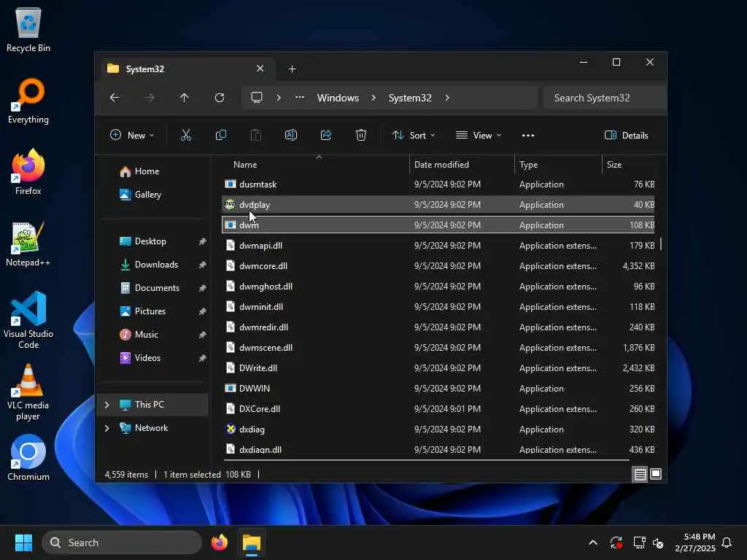747x560 pixels.
Task: Open the Sort dropdown menu
Action: tap(414, 135)
